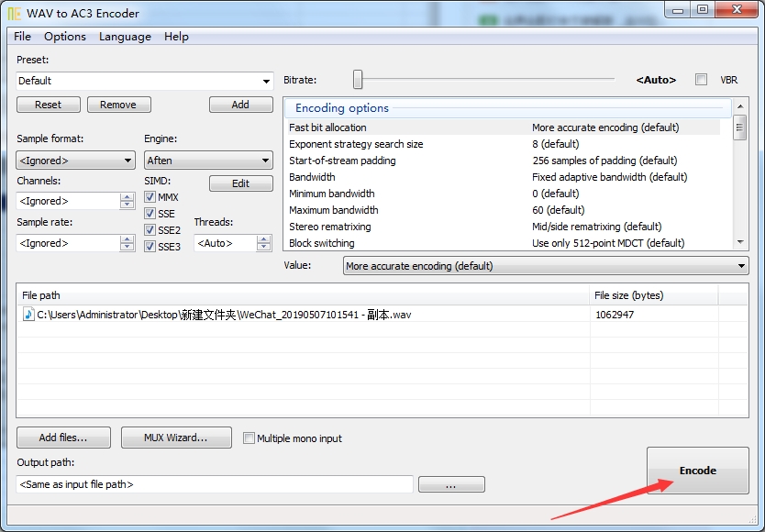Click the Add preset button
765x532 pixels.
click(240, 105)
